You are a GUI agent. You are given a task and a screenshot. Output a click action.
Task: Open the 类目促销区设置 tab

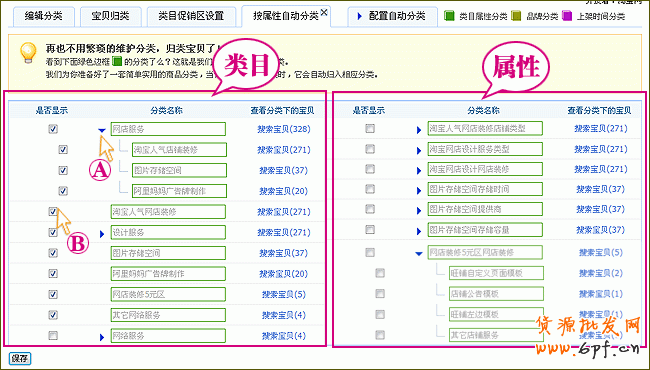click(x=191, y=17)
